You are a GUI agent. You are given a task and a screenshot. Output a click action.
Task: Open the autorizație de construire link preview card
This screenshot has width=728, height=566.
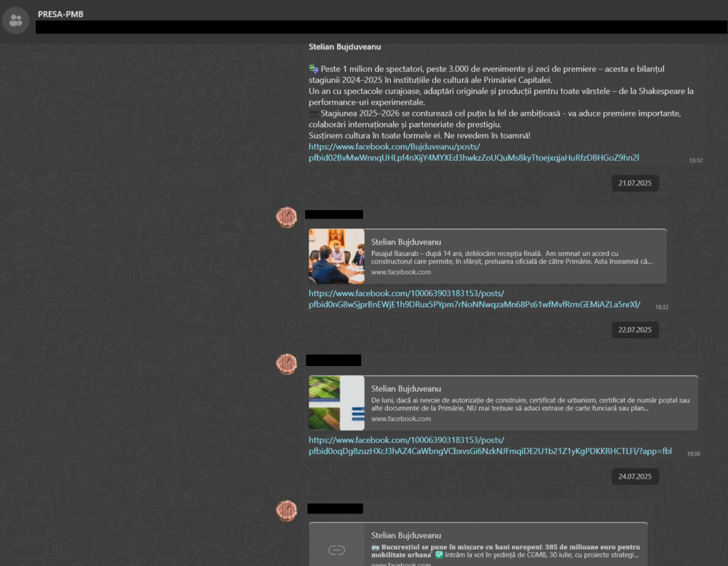pyautogui.click(x=503, y=403)
